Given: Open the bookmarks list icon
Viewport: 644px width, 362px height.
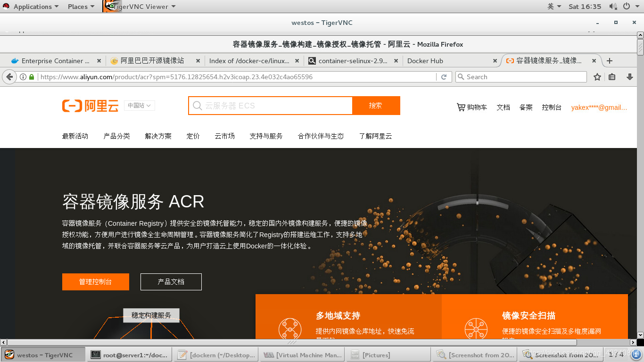Looking at the screenshot, I should 612,77.
